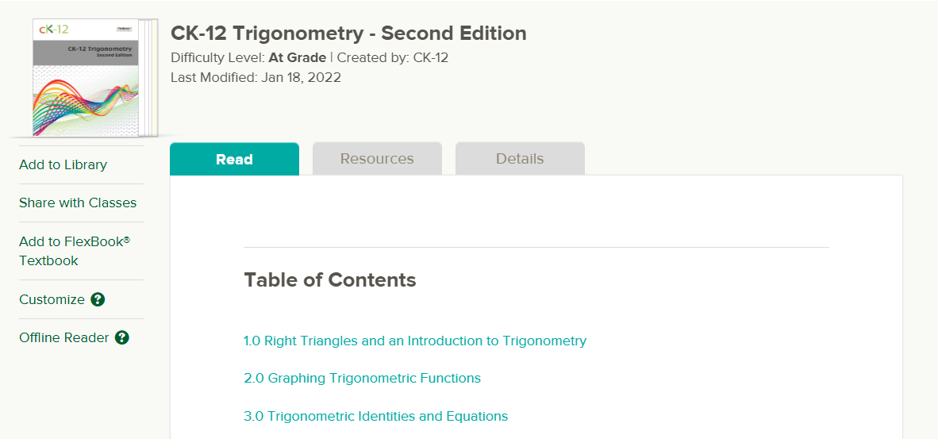Click the book title CK-12 Trigonometry - Second Edition

[x=349, y=33]
